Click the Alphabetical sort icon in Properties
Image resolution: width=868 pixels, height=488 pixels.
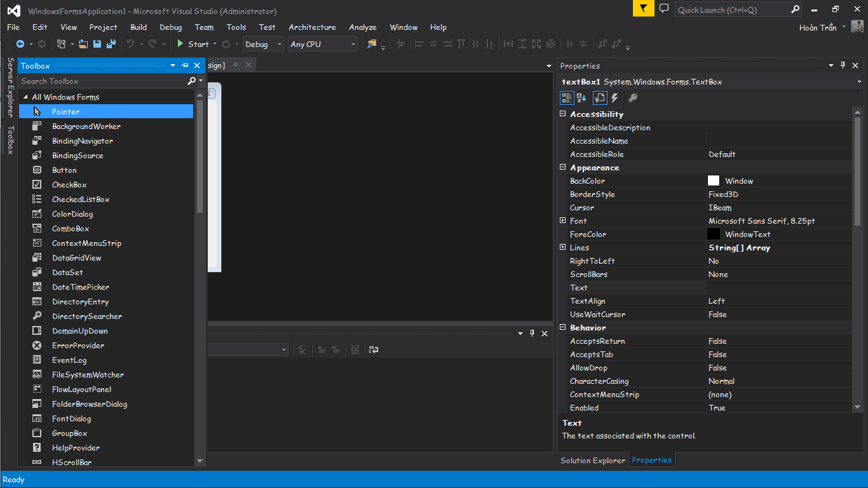coord(582,98)
